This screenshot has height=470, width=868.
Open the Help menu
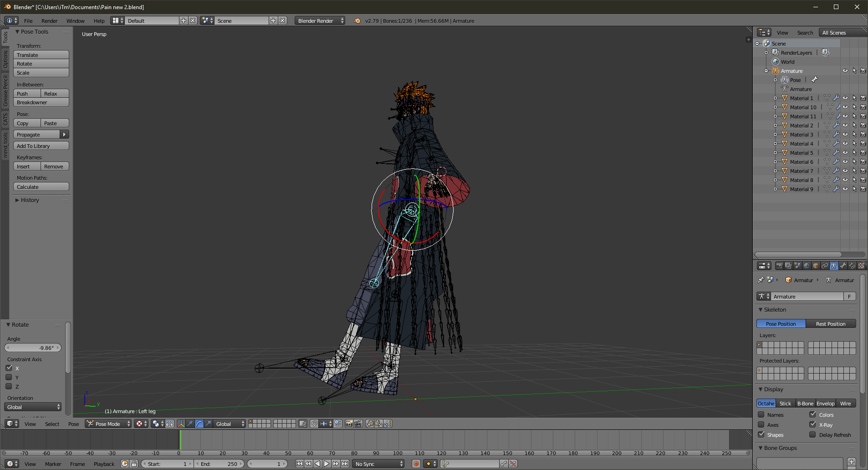click(99, 21)
